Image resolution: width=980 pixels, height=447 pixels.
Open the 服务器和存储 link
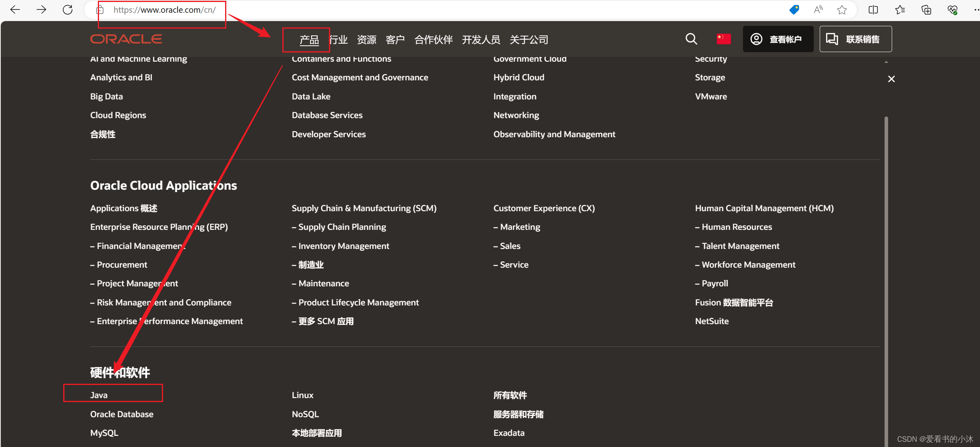(x=519, y=414)
